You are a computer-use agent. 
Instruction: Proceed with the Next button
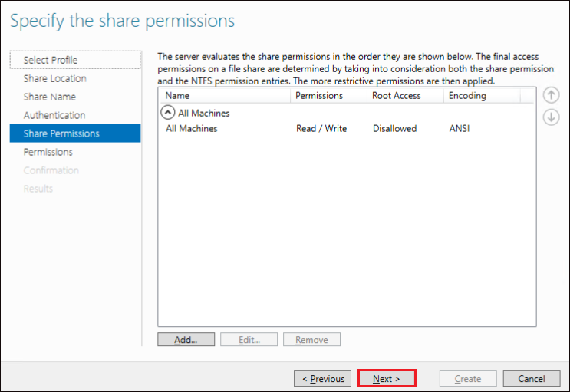pos(387,378)
